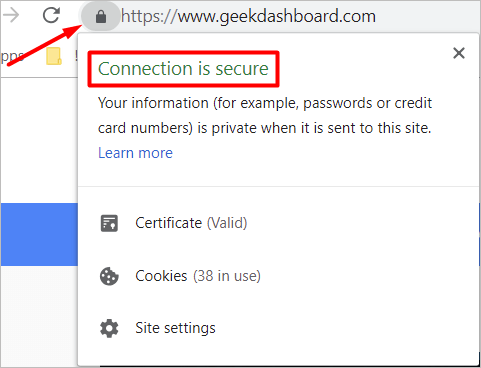Screen dimensions: 481x368
Task: Click the (Valid) certificate status text
Action: coord(227,223)
